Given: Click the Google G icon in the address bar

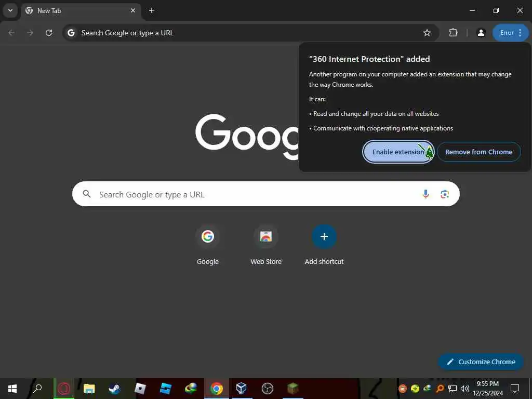Looking at the screenshot, I should click(x=71, y=33).
